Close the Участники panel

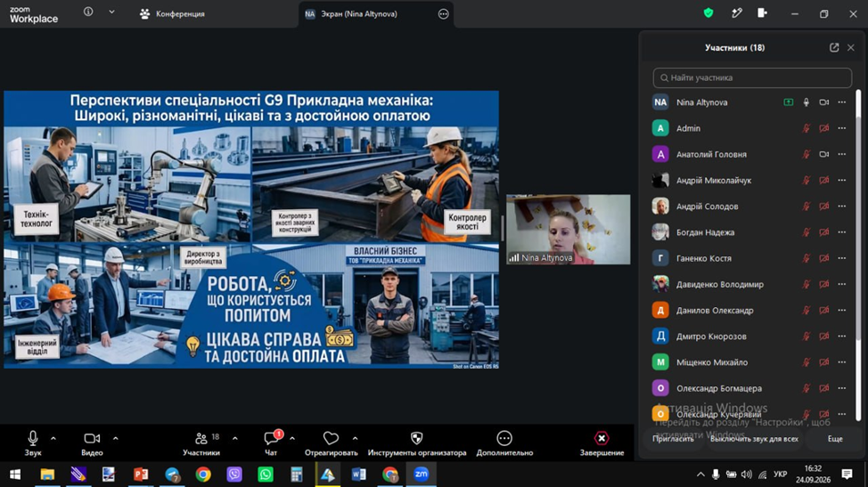click(851, 47)
